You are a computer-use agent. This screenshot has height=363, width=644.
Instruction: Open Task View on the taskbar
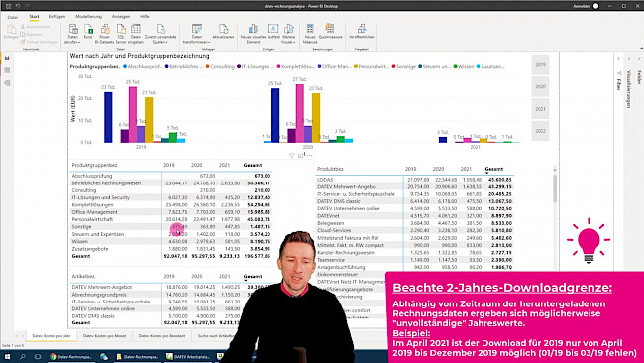(38, 356)
